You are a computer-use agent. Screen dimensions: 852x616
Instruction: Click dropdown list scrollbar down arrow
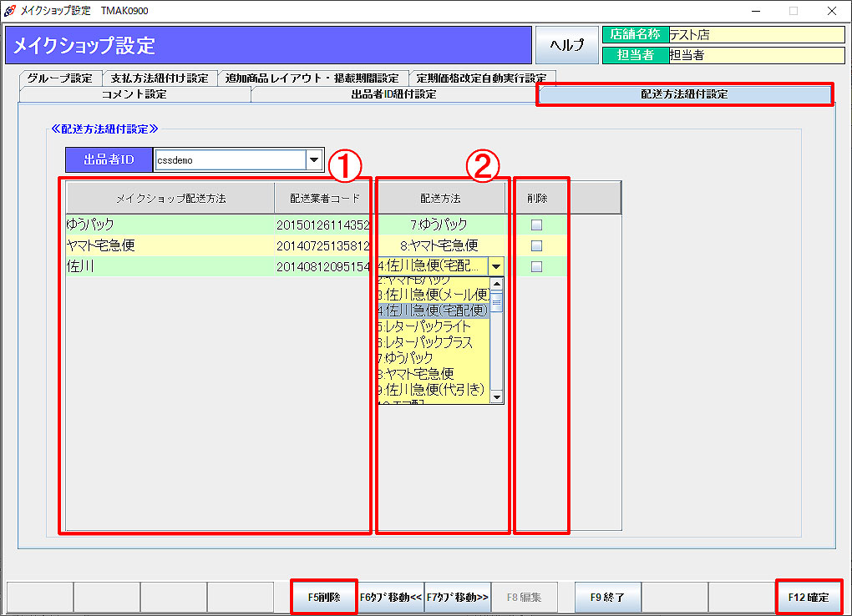(x=497, y=397)
